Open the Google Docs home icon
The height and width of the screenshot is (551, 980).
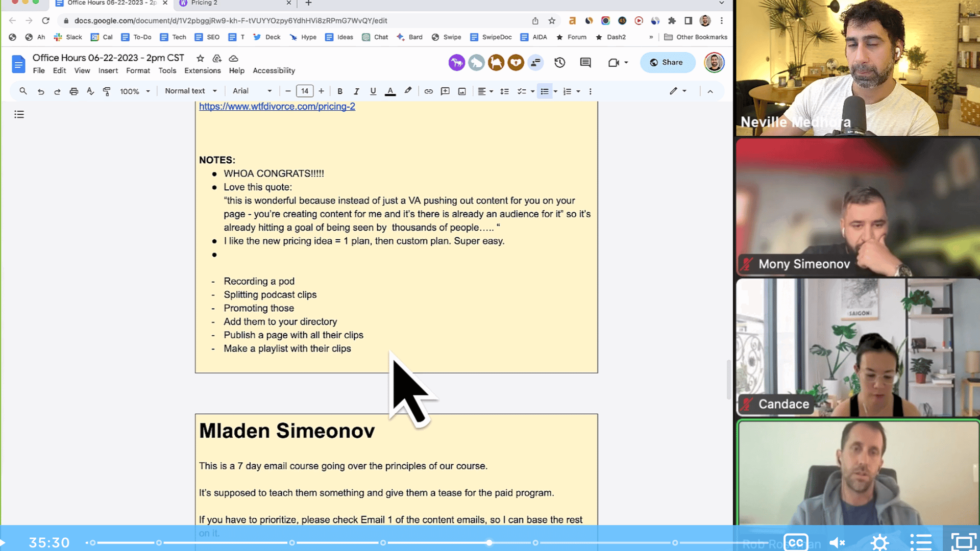[x=18, y=64]
